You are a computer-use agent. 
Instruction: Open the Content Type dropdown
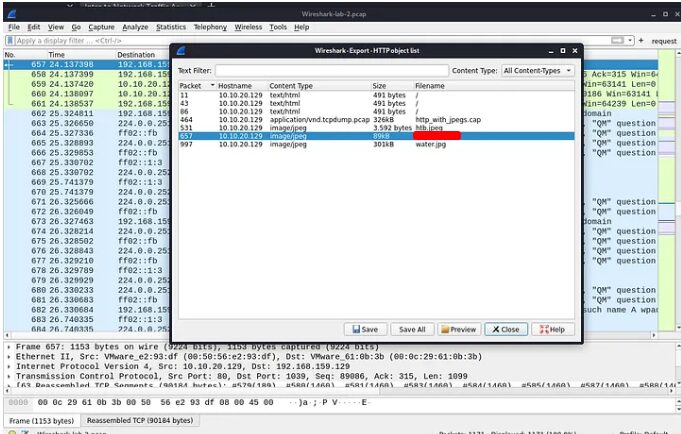538,71
